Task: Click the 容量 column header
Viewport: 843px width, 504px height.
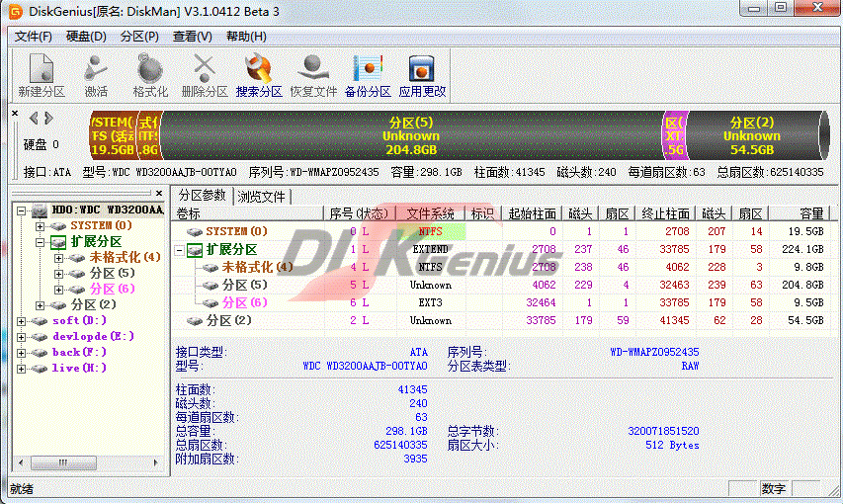Action: coord(800,214)
